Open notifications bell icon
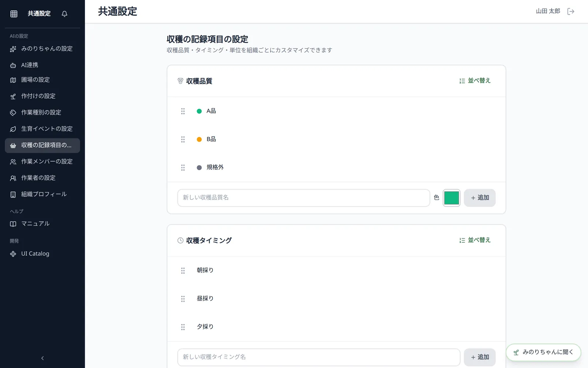Viewport: 588px width, 368px height. point(64,14)
